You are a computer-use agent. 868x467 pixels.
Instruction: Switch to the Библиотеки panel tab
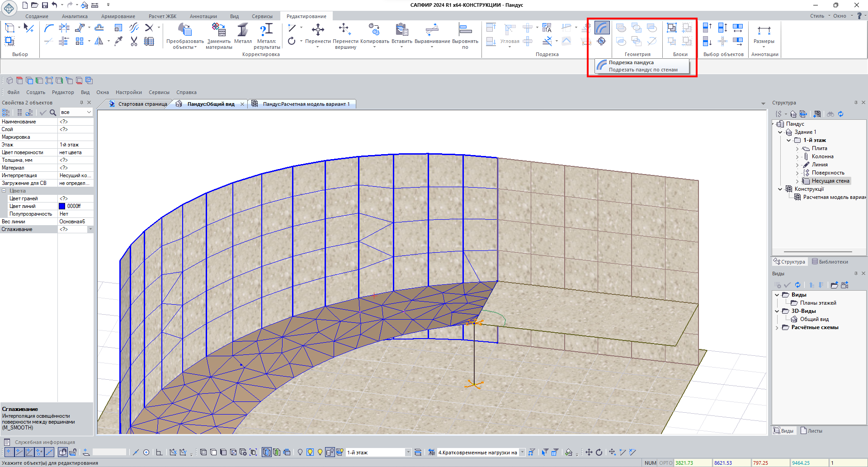[x=830, y=262]
